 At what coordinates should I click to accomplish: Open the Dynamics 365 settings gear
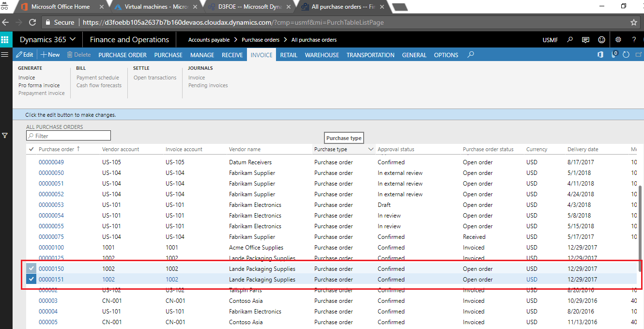618,39
